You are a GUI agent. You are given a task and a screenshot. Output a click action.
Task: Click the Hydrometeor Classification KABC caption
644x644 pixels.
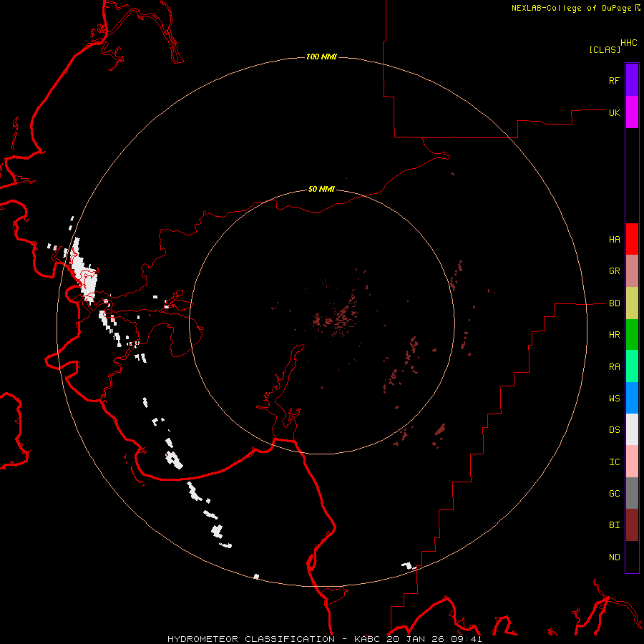tap(324, 639)
